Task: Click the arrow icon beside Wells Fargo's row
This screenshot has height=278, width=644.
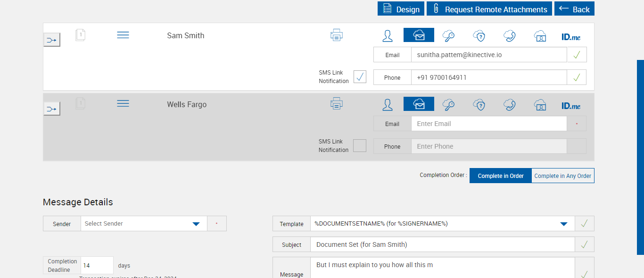Action: [52, 109]
